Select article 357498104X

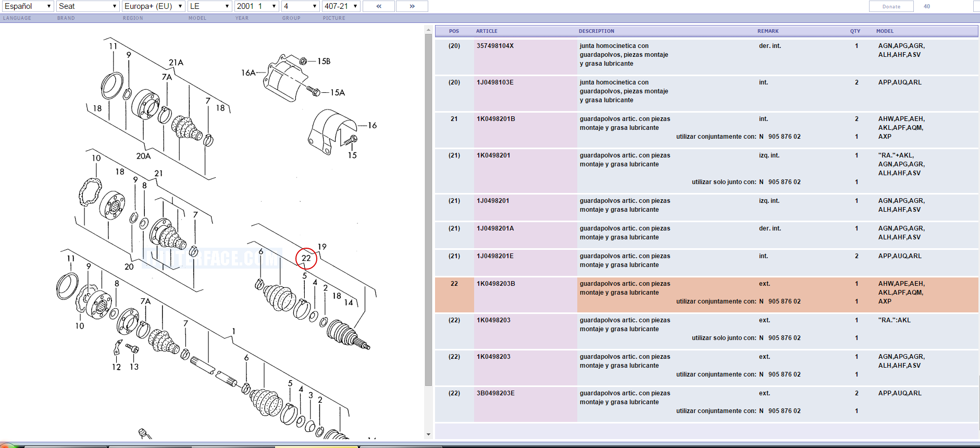point(495,46)
